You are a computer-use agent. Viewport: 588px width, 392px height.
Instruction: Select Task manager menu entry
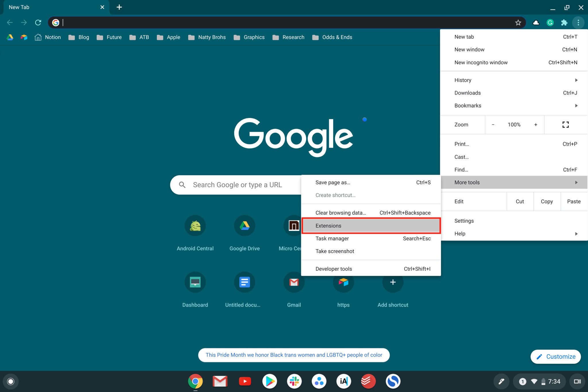(x=371, y=239)
